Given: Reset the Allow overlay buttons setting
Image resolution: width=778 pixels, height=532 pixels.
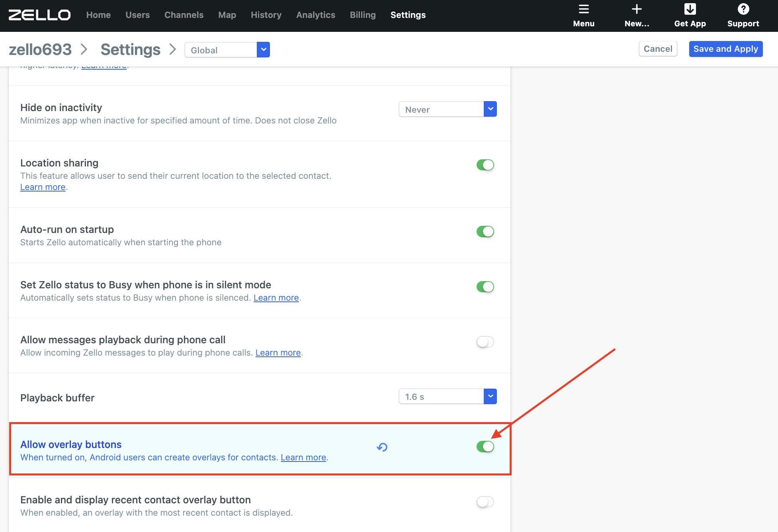Looking at the screenshot, I should point(382,447).
